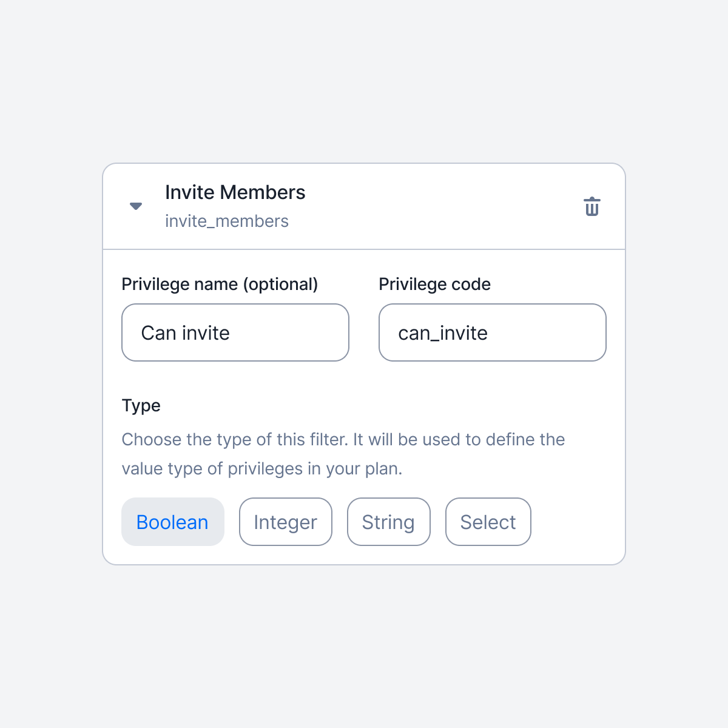Pick the Select type option
728x728 pixels.
tap(488, 522)
